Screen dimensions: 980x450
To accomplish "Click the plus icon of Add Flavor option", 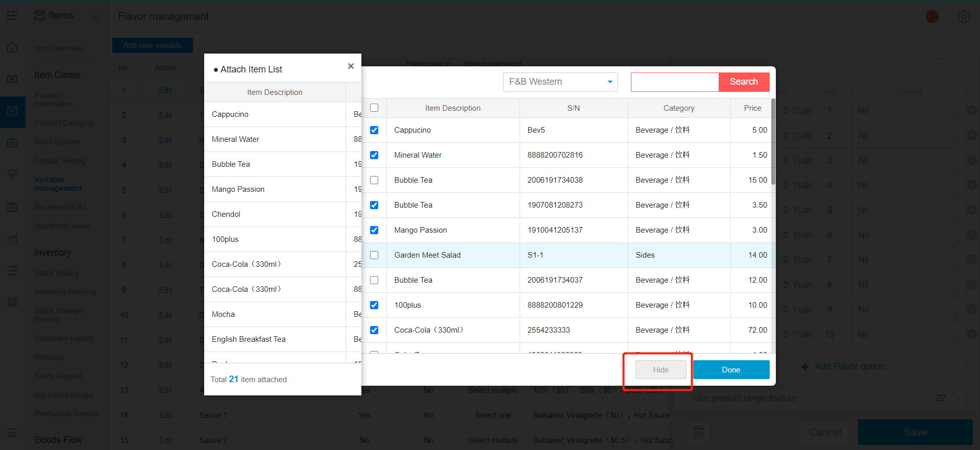I will 805,367.
